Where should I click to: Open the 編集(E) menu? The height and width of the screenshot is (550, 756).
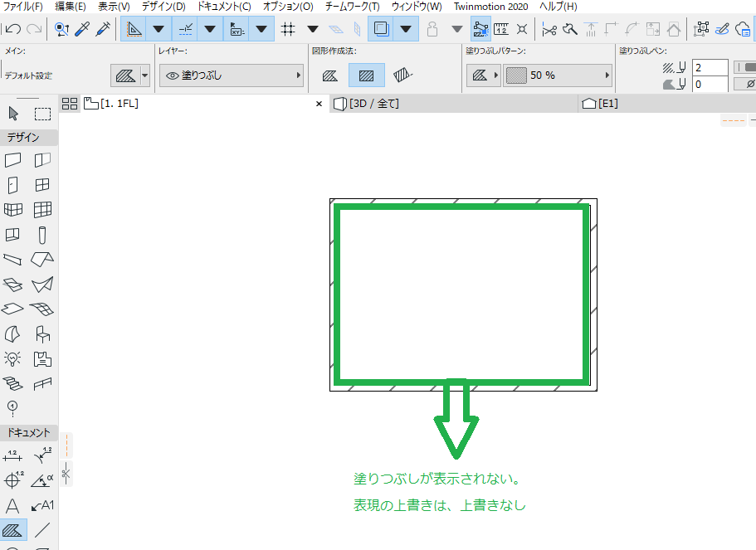(x=71, y=7)
